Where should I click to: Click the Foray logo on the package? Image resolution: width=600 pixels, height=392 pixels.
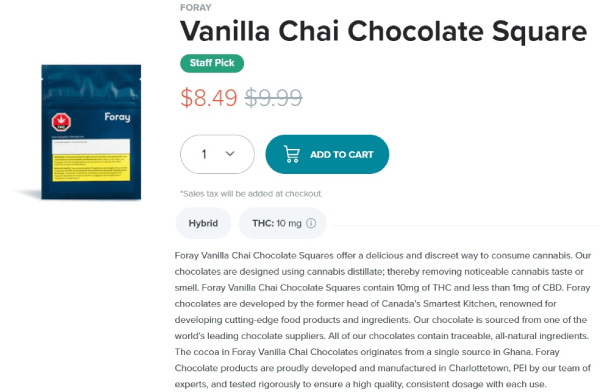click(x=117, y=117)
